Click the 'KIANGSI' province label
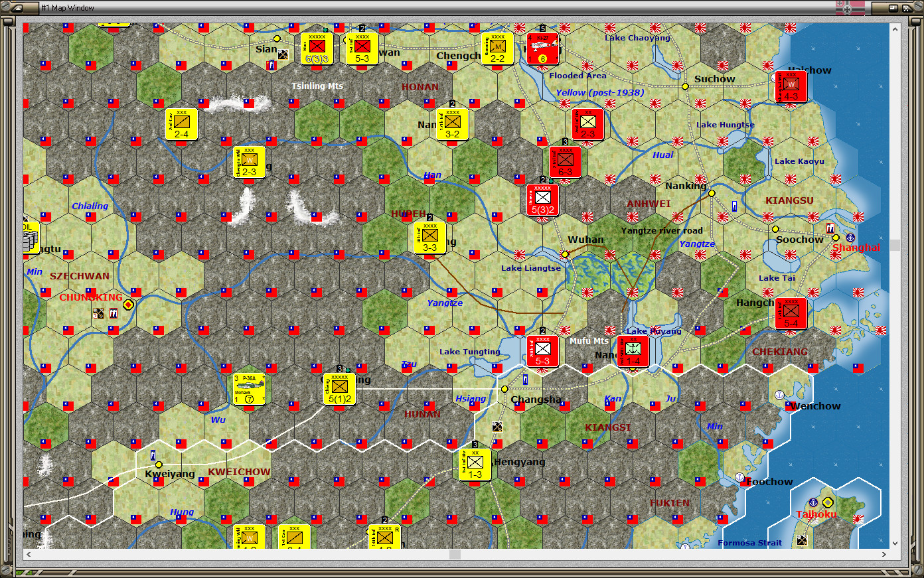Viewport: 924px width, 578px height. click(x=608, y=427)
